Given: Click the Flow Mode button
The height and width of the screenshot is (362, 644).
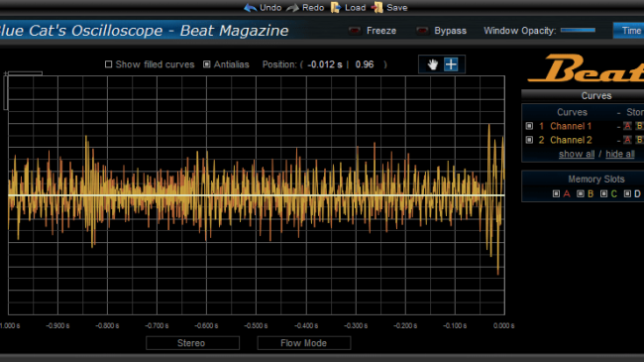Looking at the screenshot, I should point(304,343).
